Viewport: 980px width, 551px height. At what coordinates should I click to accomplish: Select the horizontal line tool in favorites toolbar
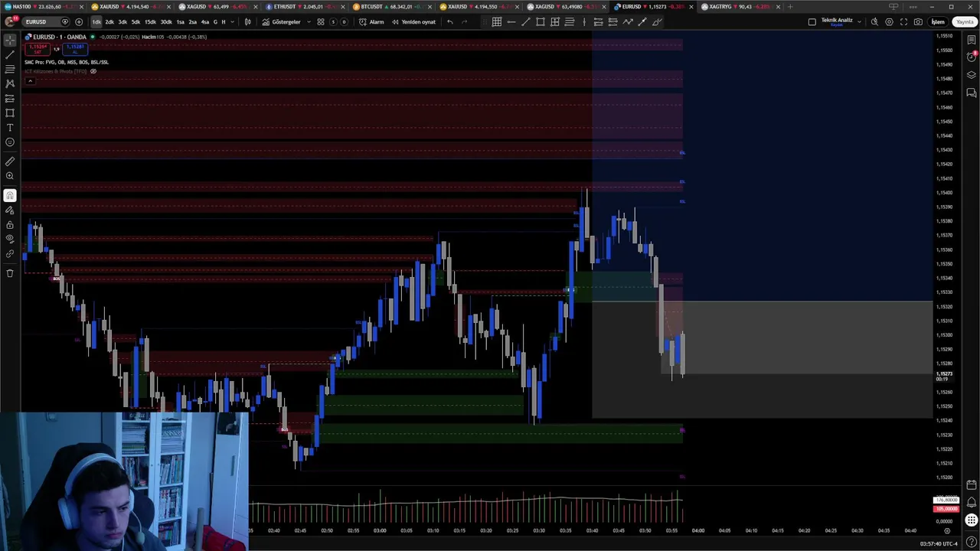point(511,21)
